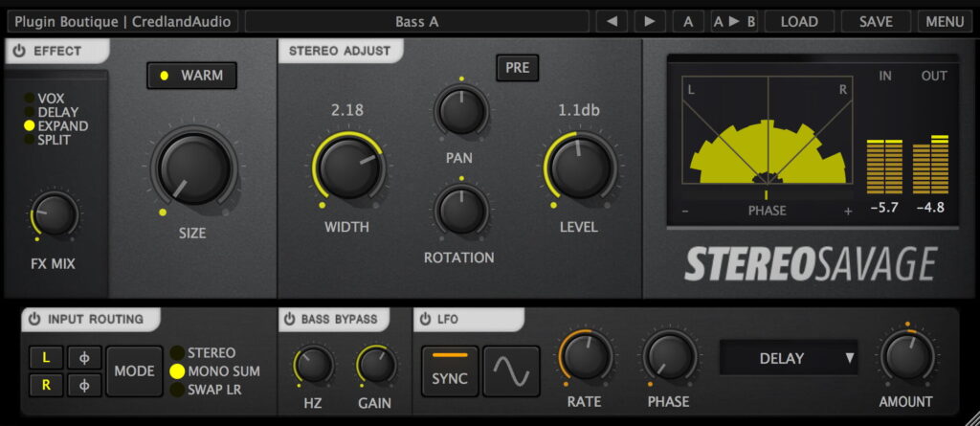Click the 2.18 width value
The height and width of the screenshot is (426, 980).
346,110
